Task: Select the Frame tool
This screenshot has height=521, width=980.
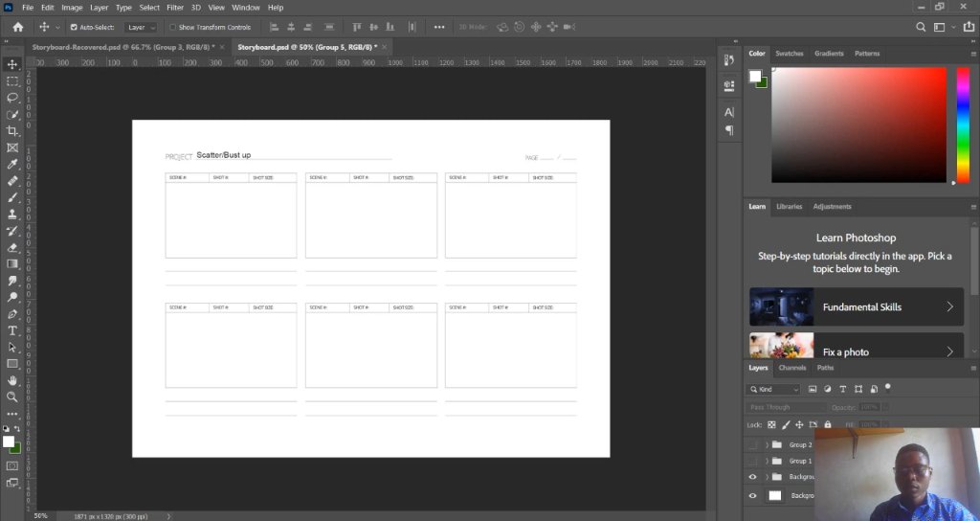Action: [x=11, y=147]
